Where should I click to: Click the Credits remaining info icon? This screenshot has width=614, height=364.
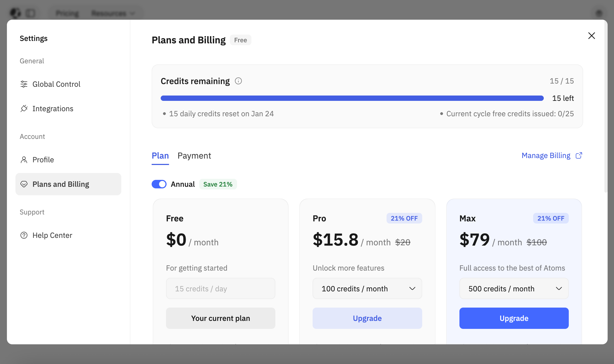click(238, 81)
